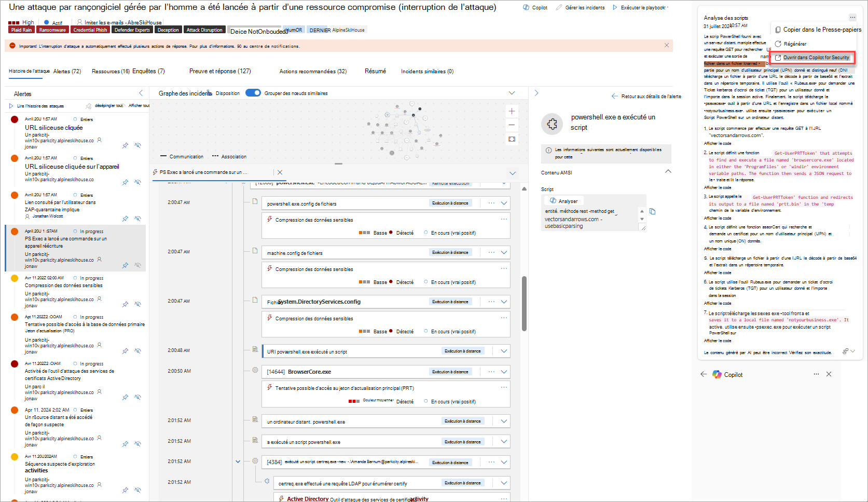868x502 pixels.
Task: Click the script box scroll-down arrow
Action: tap(642, 219)
